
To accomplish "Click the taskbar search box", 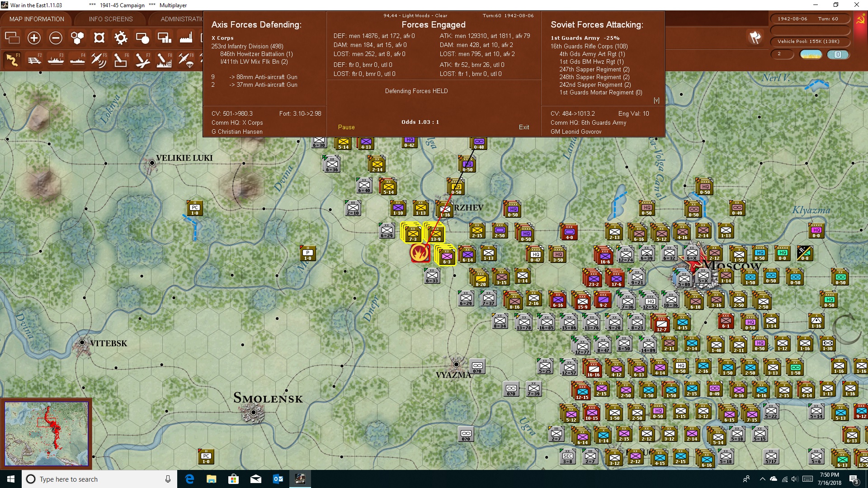I will [x=99, y=479].
